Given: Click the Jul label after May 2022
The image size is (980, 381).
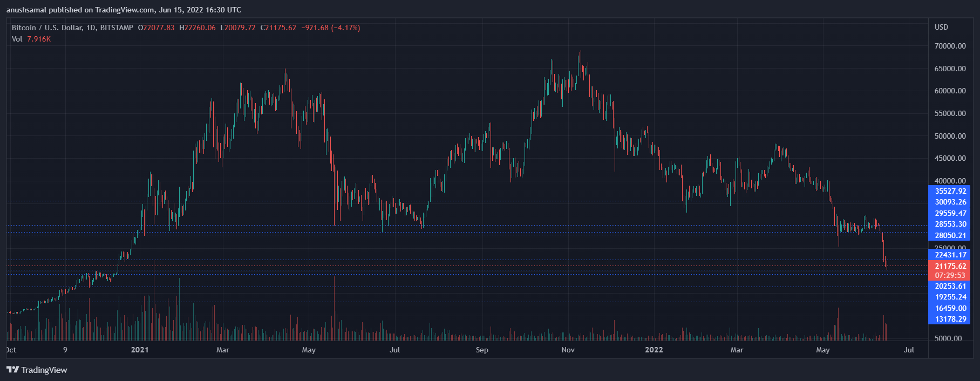Looking at the screenshot, I should click(909, 350).
